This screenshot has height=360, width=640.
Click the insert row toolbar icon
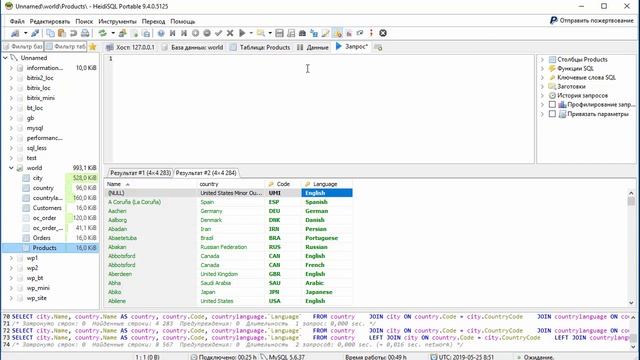[196, 33]
